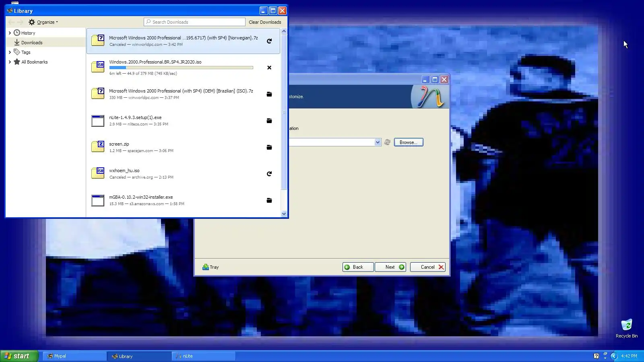Focus the Search Downloads field

[x=195, y=22]
